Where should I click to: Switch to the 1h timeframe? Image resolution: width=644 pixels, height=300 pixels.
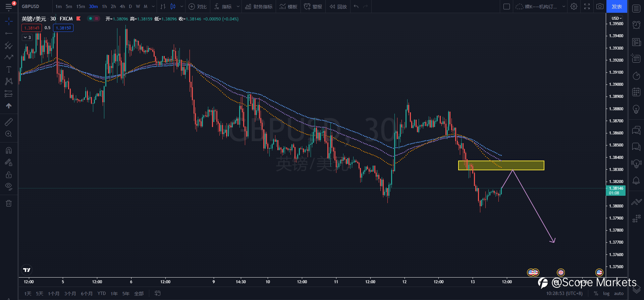105,6
